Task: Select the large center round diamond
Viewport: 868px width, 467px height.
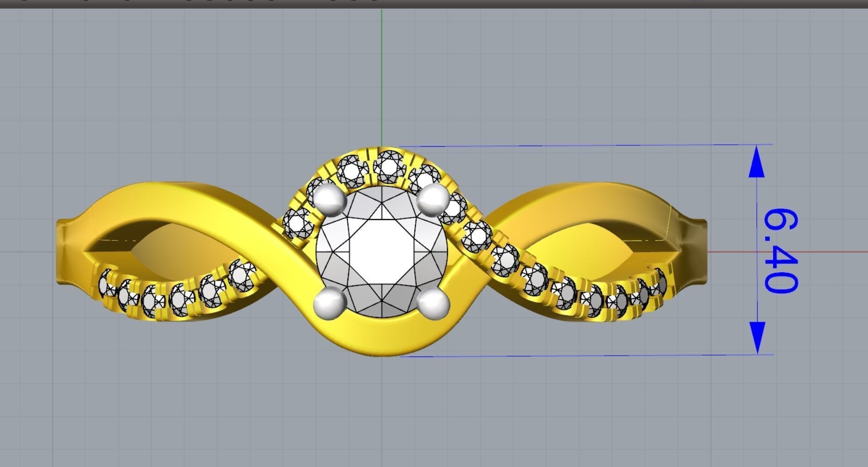Action: 381,251
